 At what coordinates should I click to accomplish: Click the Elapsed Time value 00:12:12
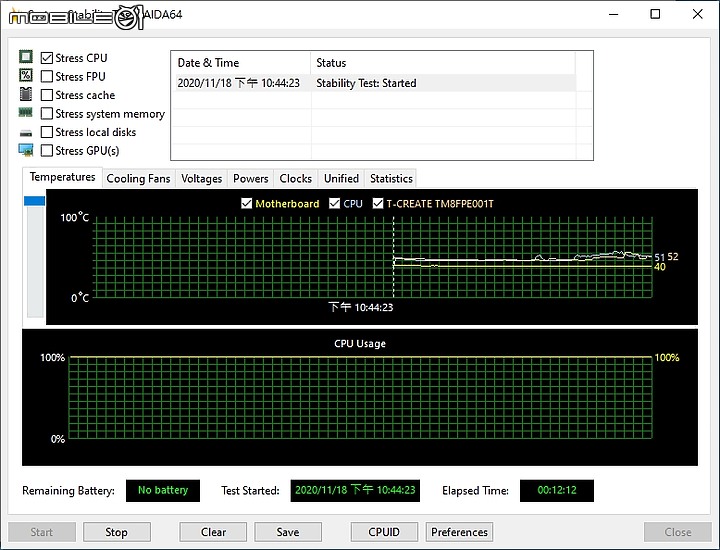coord(557,490)
